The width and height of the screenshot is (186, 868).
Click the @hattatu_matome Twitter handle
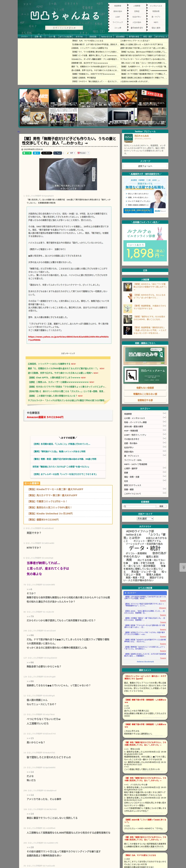tap(143, 138)
